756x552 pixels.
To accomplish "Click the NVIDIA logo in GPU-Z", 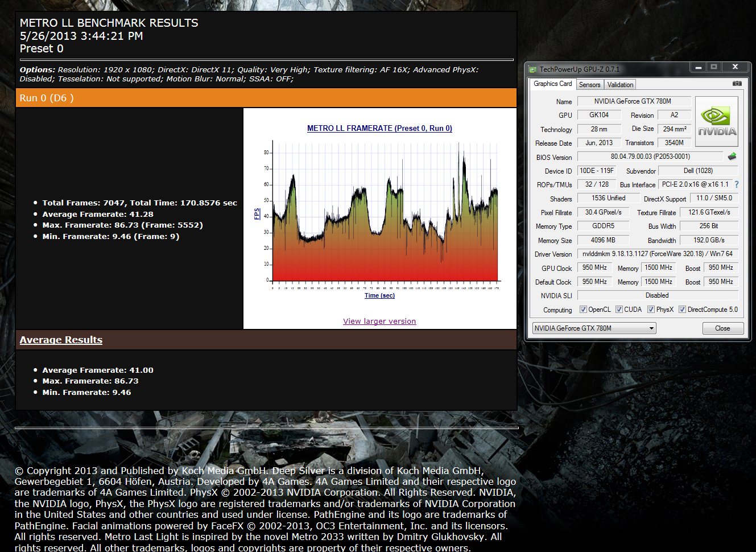I will (x=717, y=122).
